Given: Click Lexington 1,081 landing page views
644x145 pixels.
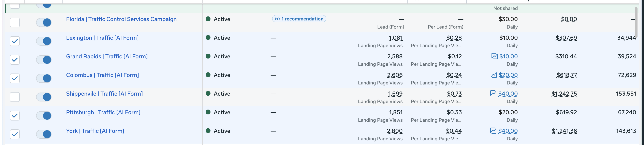Looking at the screenshot, I should (x=395, y=38).
